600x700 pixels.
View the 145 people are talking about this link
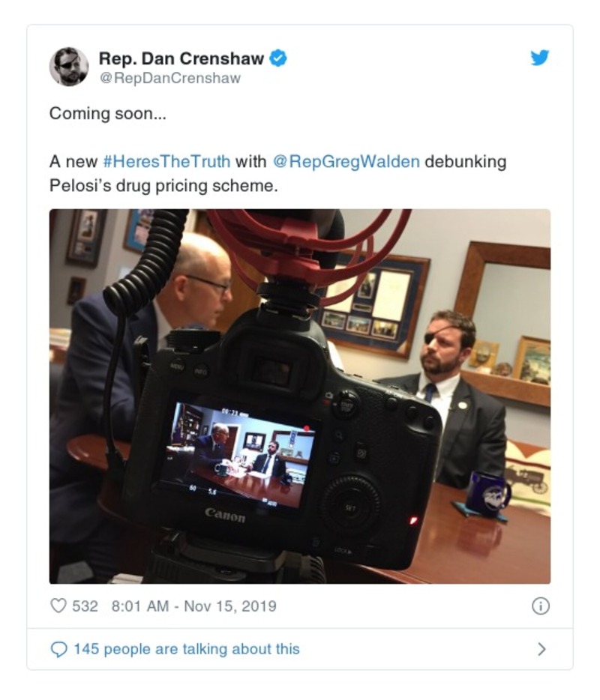186,649
